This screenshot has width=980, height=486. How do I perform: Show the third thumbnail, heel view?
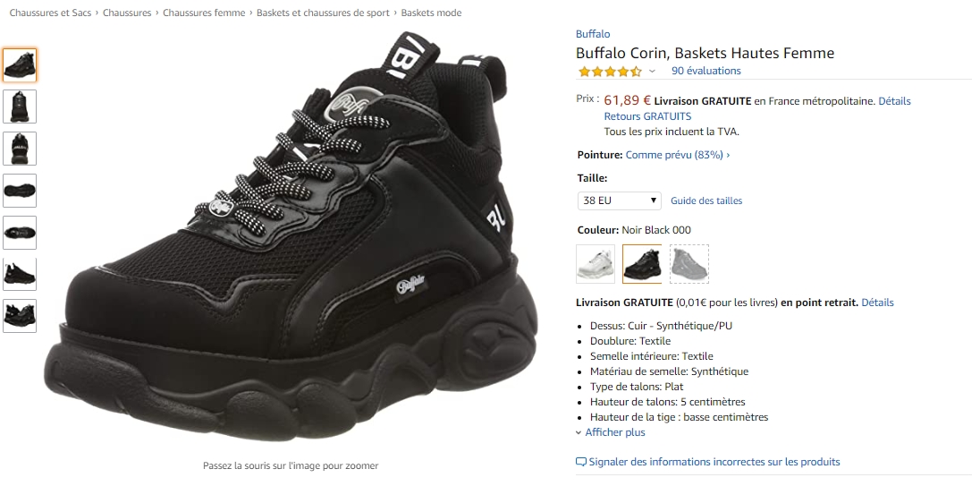point(20,149)
